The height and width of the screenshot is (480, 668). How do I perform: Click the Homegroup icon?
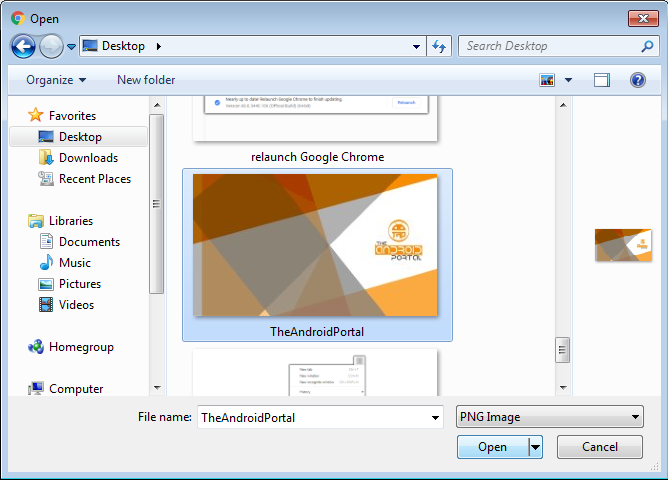pyautogui.click(x=36, y=347)
